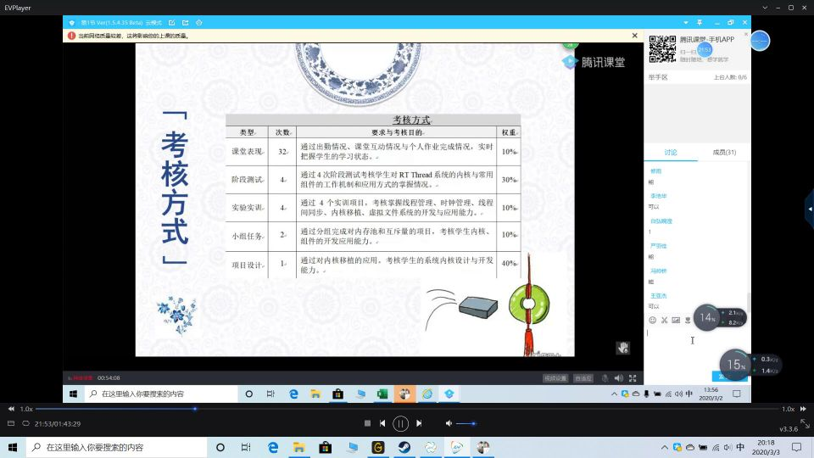The height and width of the screenshot is (458, 814).
Task: Skip to the previous video
Action: (x=382, y=424)
